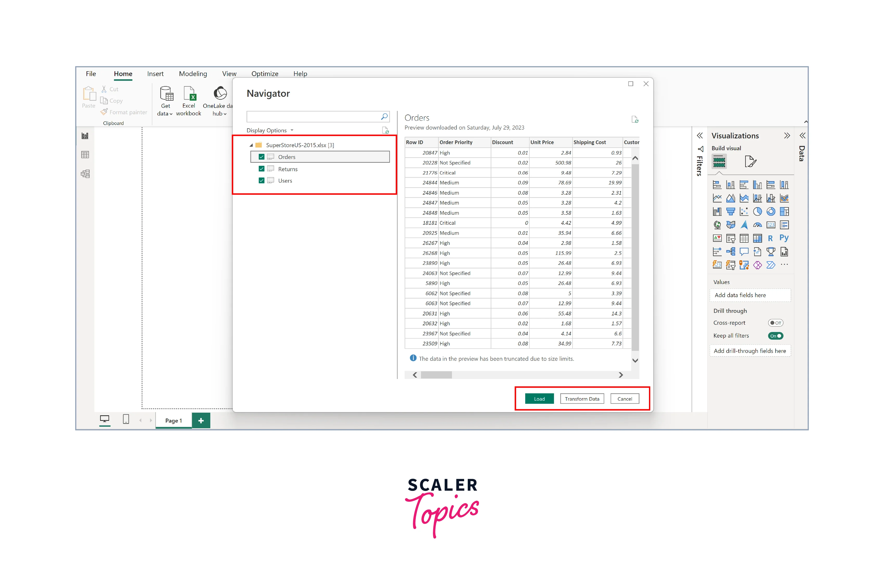The image size is (884, 588).
Task: Uncheck the Returns table checkbox
Action: [262, 169]
